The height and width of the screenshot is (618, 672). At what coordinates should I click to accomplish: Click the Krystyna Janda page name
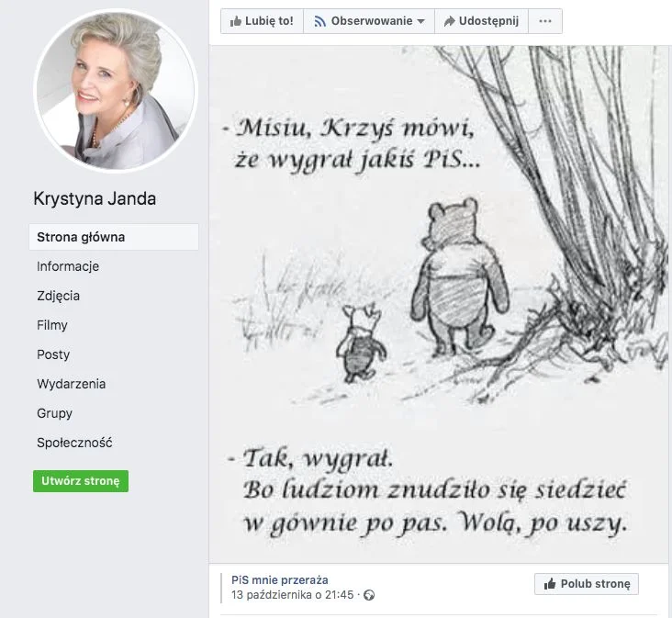pos(95,199)
